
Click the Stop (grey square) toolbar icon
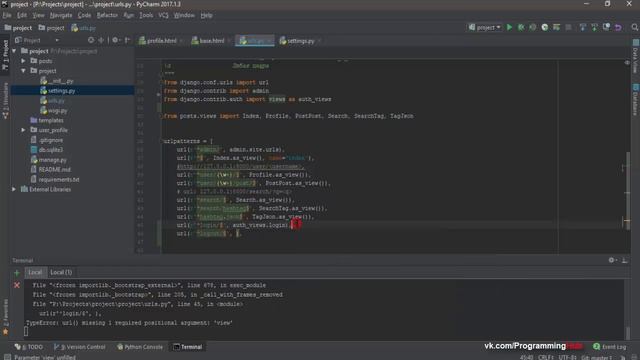point(568,27)
